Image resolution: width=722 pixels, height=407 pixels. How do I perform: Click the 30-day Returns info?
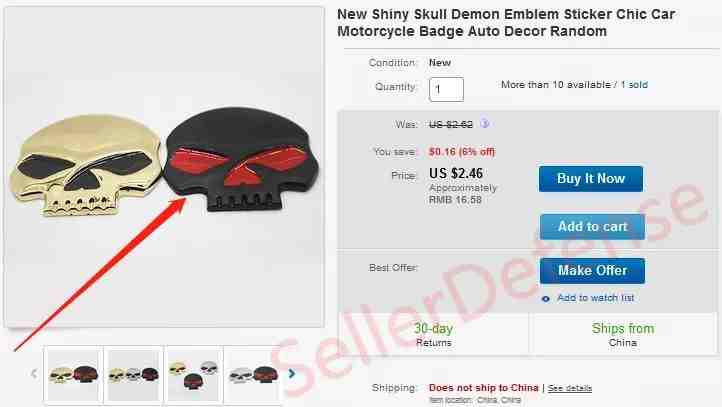(x=433, y=335)
